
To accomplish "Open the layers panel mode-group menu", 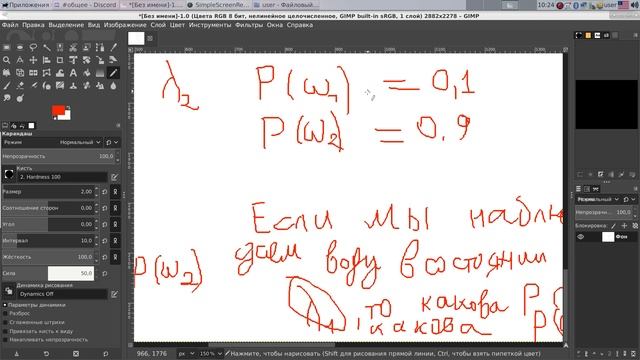I will 629,200.
